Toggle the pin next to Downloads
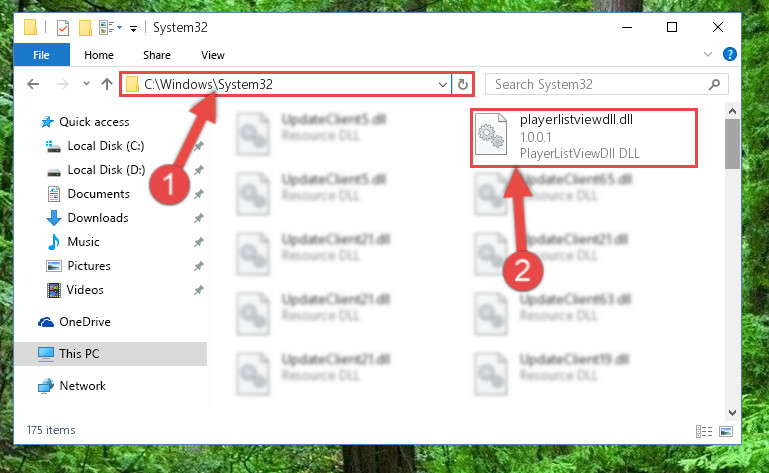Screen dimensions: 769x473 (198, 218)
